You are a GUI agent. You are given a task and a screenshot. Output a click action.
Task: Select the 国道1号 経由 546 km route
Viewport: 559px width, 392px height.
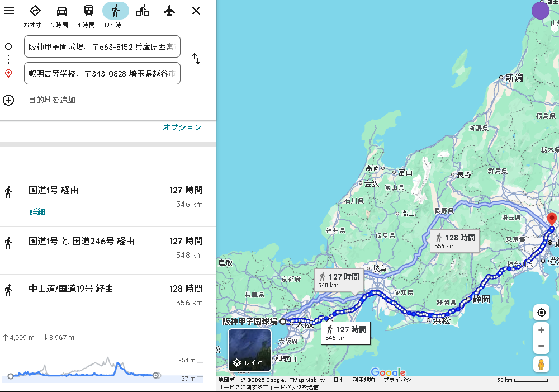(x=108, y=201)
